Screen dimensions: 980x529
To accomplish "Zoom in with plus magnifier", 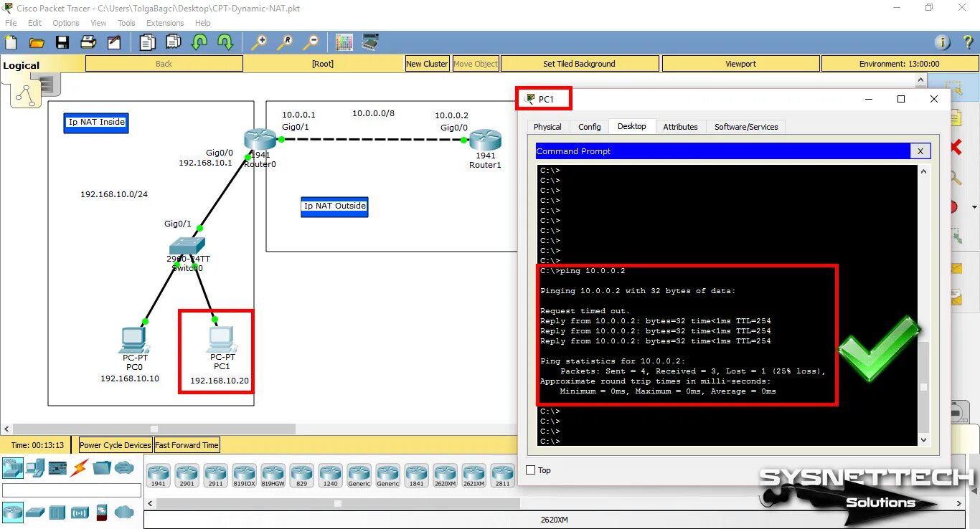I will point(259,42).
